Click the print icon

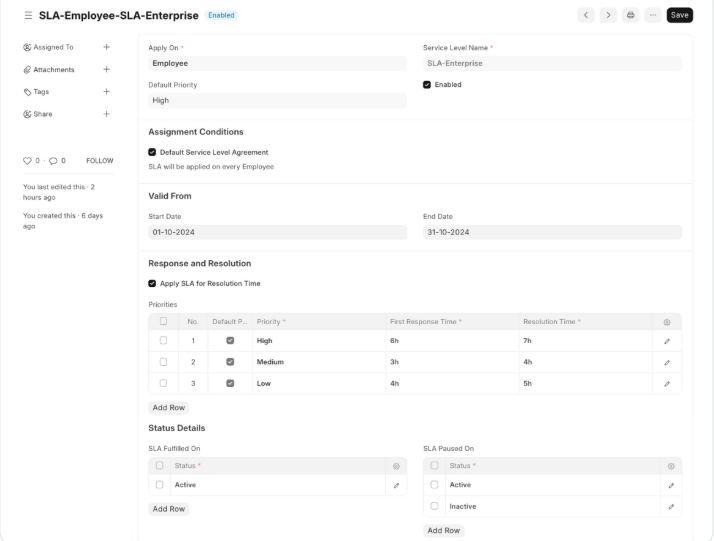coord(630,15)
